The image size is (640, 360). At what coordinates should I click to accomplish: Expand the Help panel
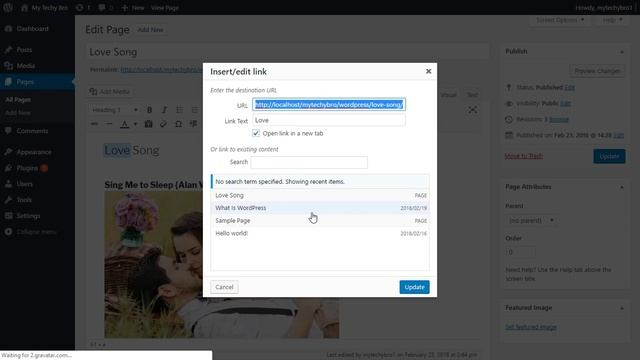click(x=613, y=20)
